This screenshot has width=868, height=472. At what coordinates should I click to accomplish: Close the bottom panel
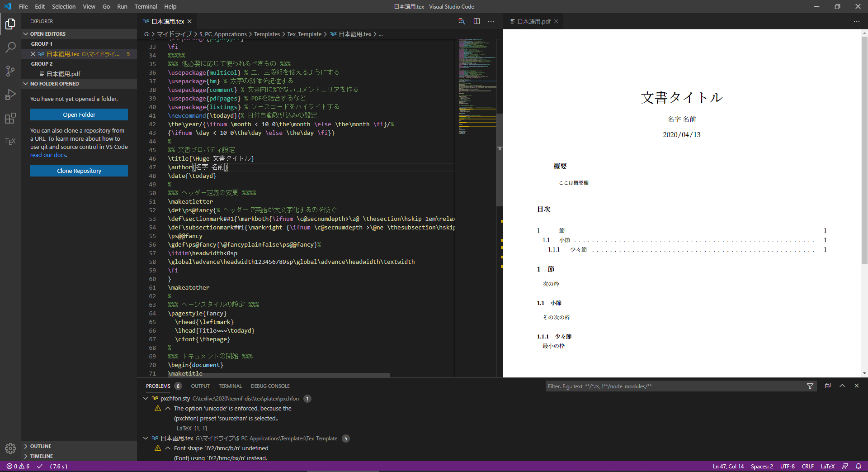coord(857,386)
